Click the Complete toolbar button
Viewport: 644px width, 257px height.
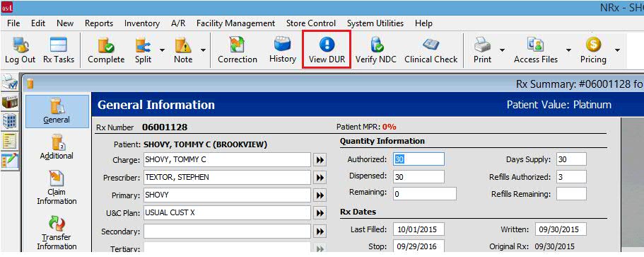(x=106, y=50)
